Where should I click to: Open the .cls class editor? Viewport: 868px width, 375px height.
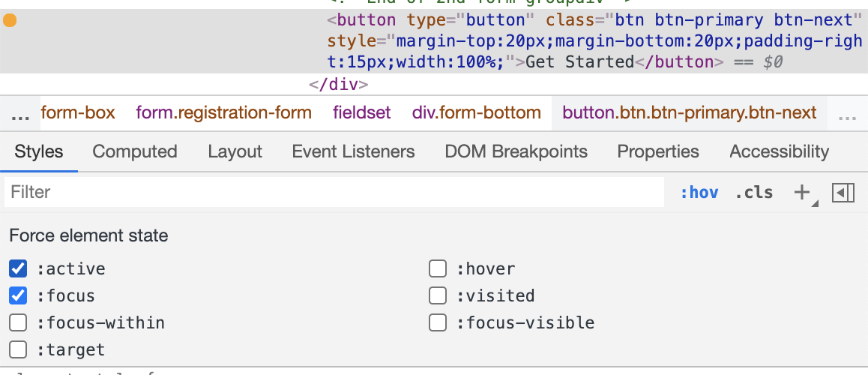point(753,193)
